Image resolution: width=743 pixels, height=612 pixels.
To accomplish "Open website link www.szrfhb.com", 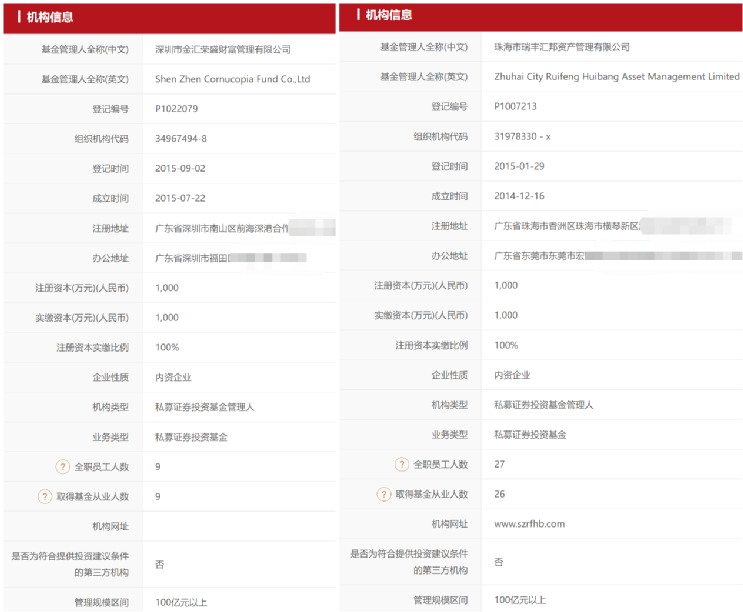I will tap(529, 524).
